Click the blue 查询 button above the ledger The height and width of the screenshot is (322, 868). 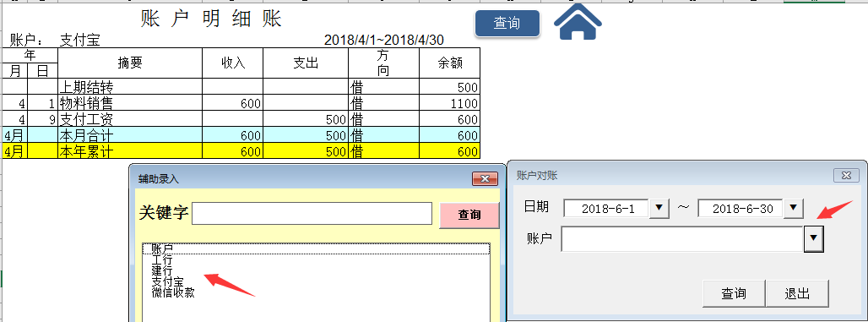(507, 24)
